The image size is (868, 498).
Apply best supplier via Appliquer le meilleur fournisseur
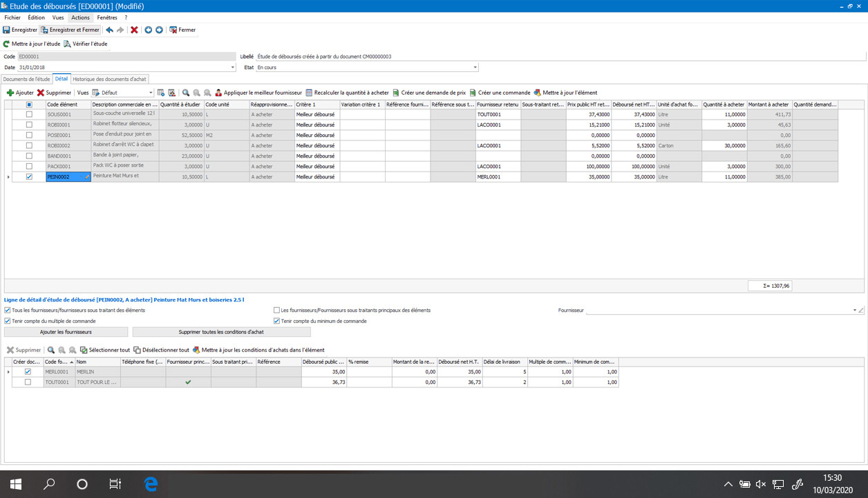coord(218,93)
